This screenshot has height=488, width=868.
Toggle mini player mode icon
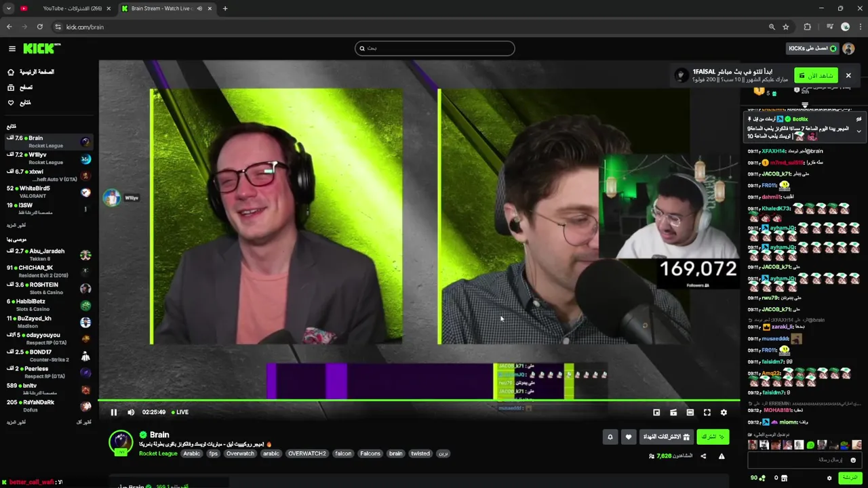(673, 412)
